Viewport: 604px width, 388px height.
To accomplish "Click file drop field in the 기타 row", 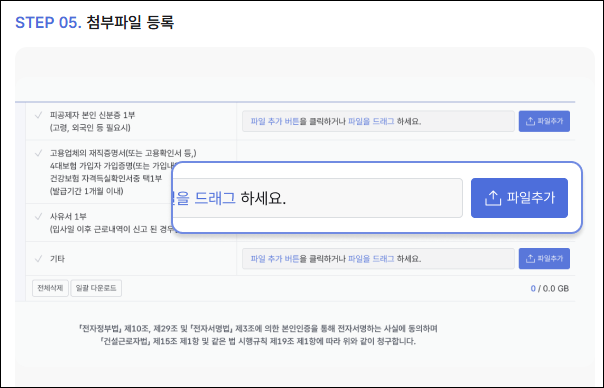I will [378, 259].
